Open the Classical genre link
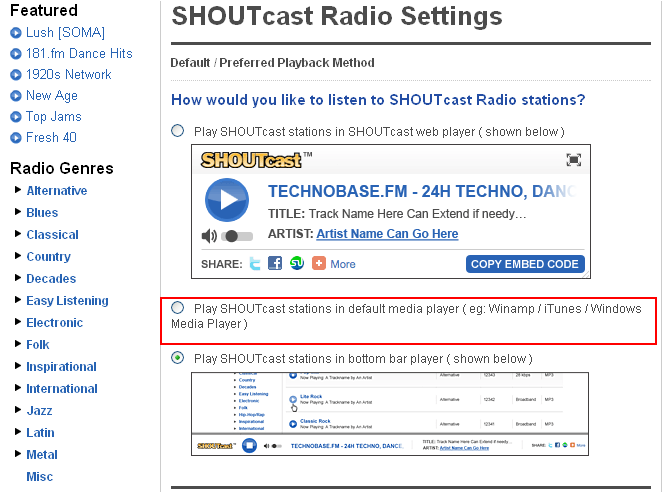666x492 pixels. point(53,235)
